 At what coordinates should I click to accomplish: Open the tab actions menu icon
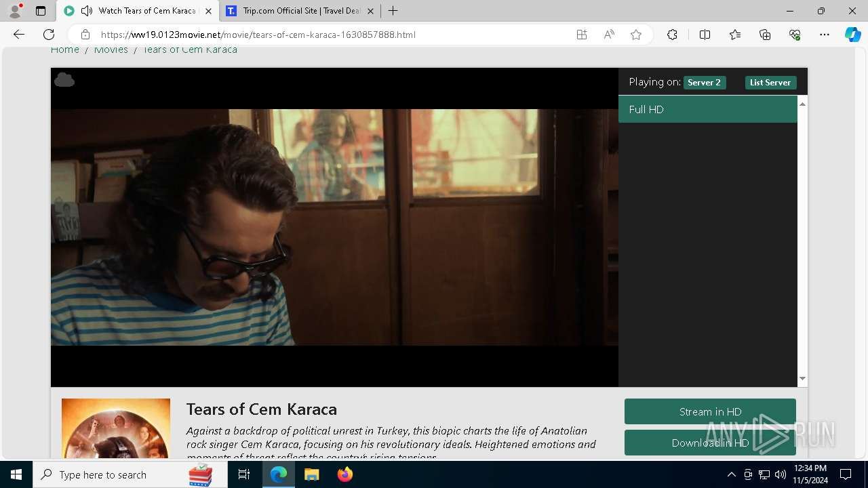[41, 11]
